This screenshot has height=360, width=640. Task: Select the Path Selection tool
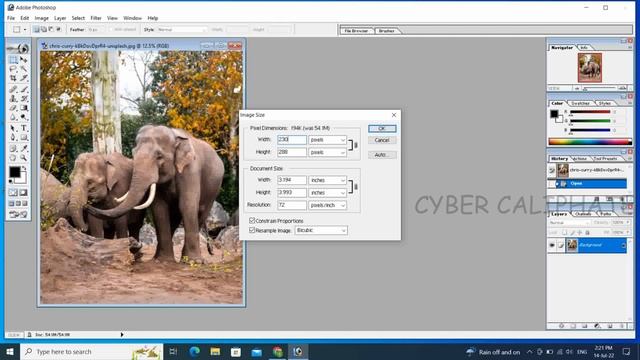tap(13, 128)
